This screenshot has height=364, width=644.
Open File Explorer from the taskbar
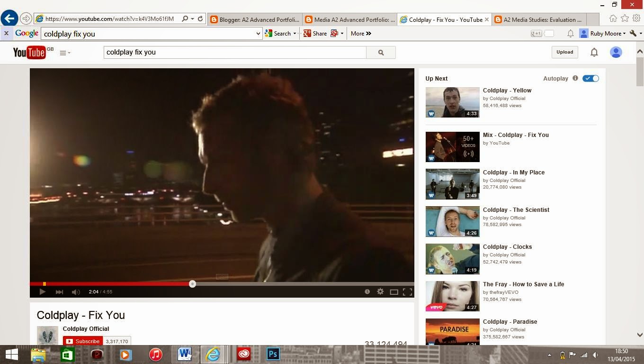click(38, 355)
